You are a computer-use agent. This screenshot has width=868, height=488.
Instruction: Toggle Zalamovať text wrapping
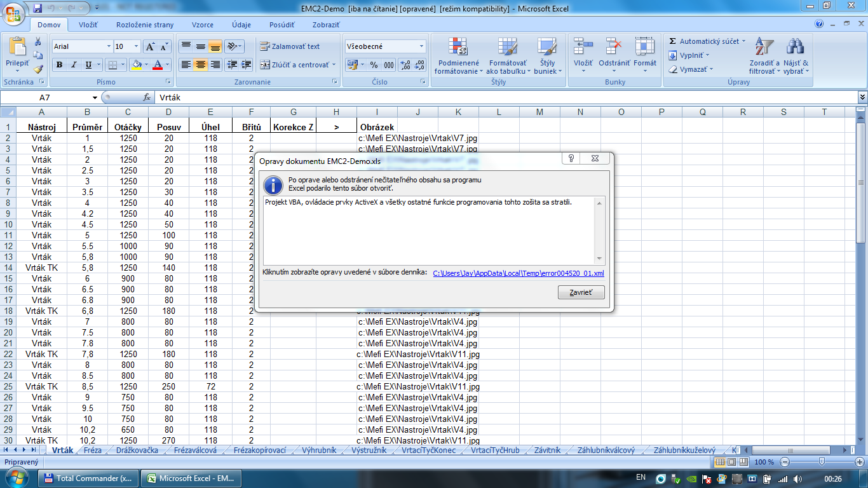(290, 46)
